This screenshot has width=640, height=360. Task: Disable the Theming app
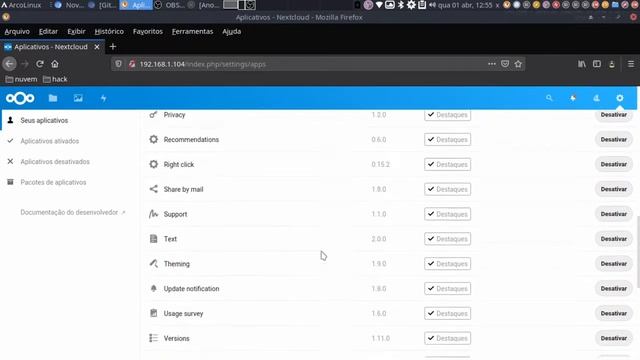click(613, 264)
